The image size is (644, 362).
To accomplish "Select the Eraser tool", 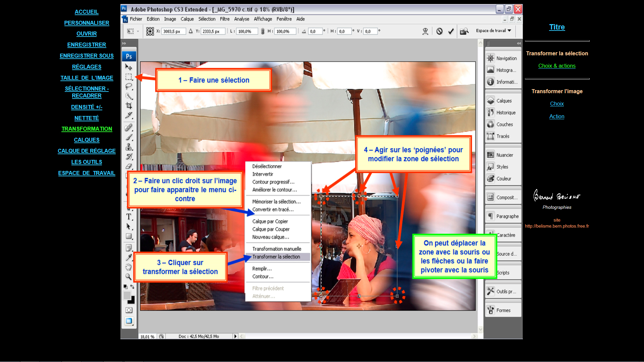I will pyautogui.click(x=129, y=166).
